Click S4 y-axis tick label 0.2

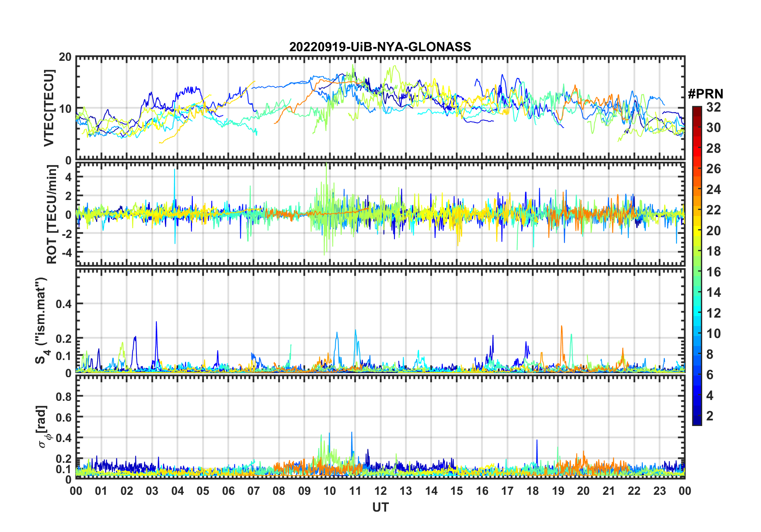(x=64, y=338)
